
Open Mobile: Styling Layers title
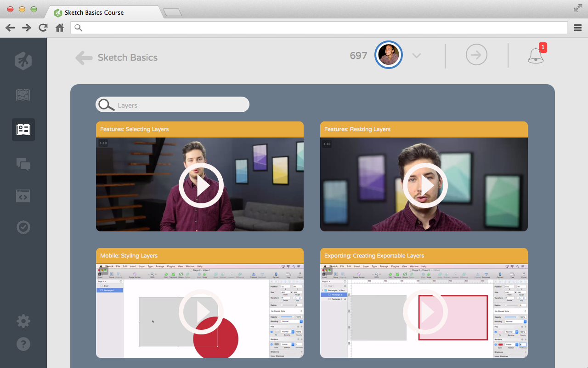coord(129,256)
